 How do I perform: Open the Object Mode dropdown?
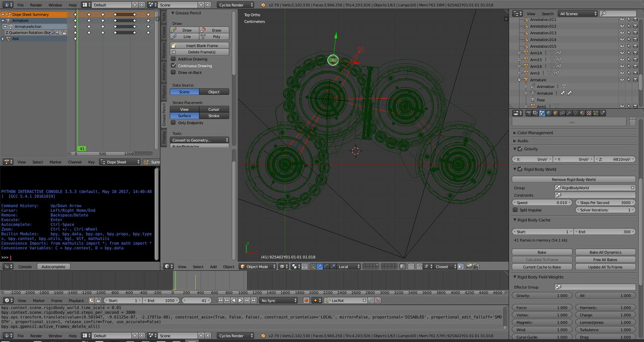click(258, 267)
